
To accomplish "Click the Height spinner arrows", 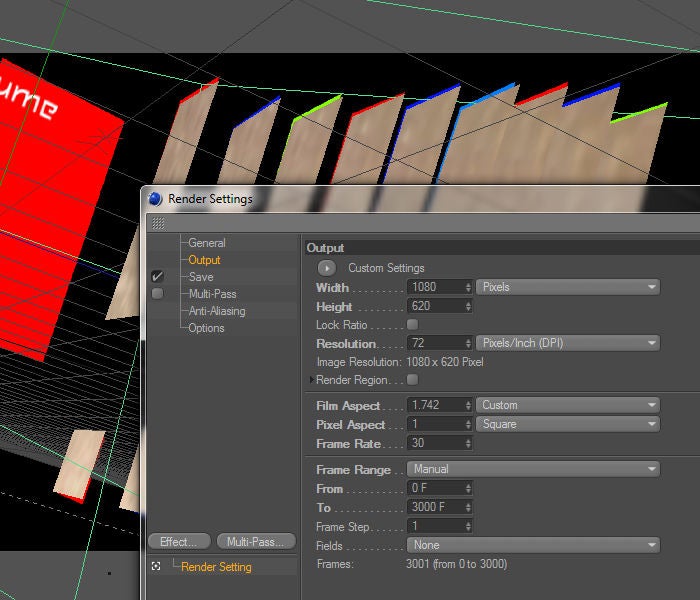I will pyautogui.click(x=468, y=306).
